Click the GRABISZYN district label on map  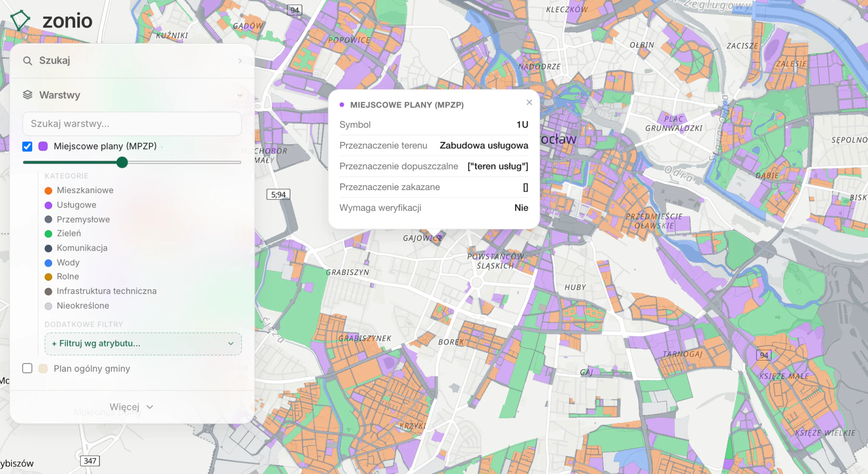point(347,272)
